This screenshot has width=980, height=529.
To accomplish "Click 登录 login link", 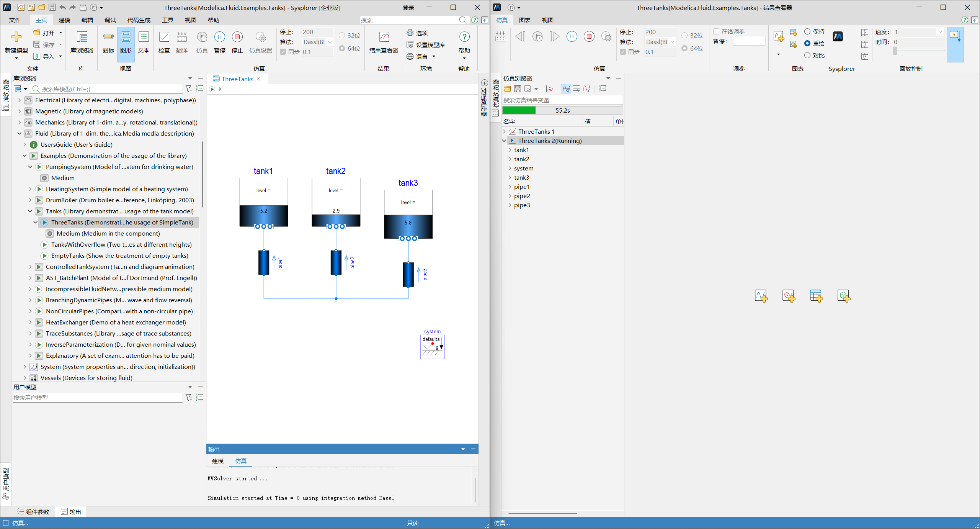I will (x=408, y=8).
